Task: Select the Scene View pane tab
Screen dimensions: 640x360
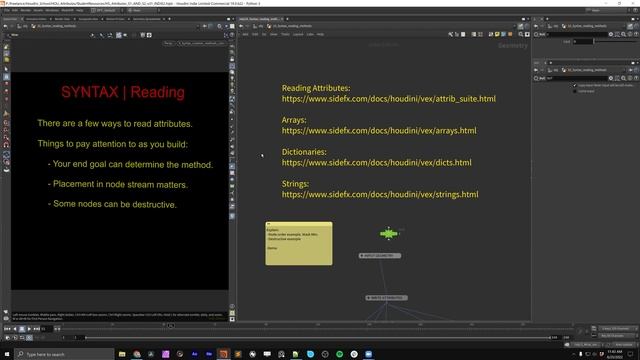Action: (11, 19)
